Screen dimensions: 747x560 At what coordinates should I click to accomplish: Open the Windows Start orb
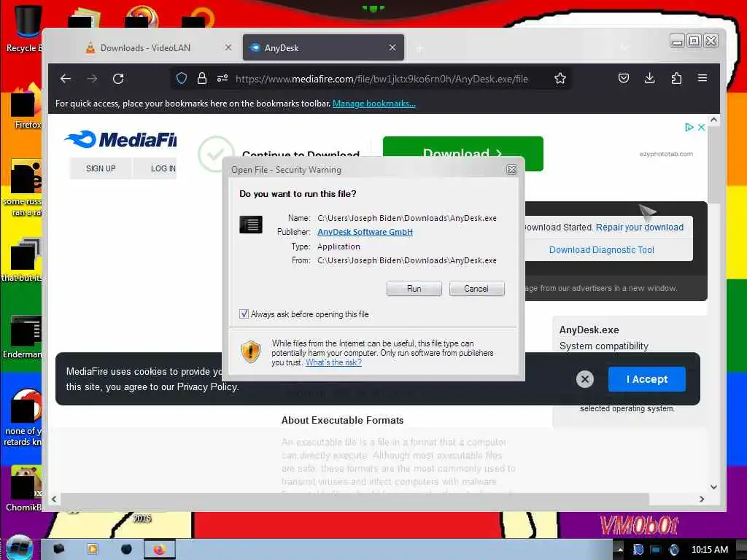point(19,548)
